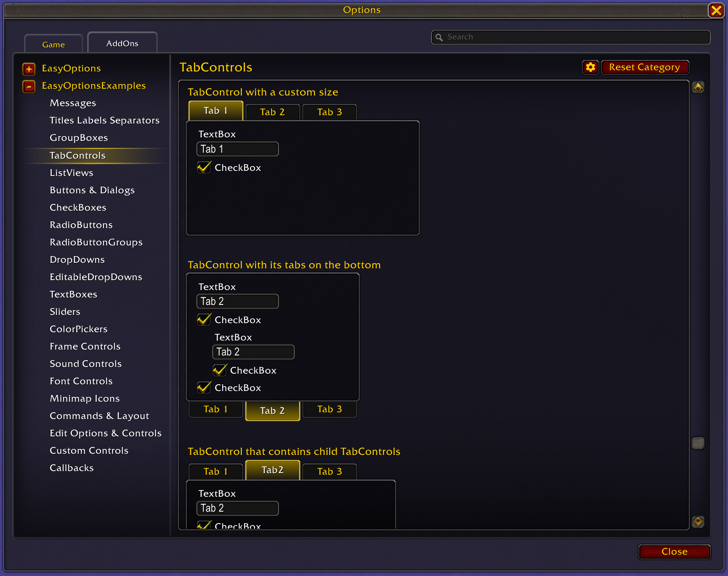Close the Options window with the X
The image size is (728, 576).
point(716,10)
